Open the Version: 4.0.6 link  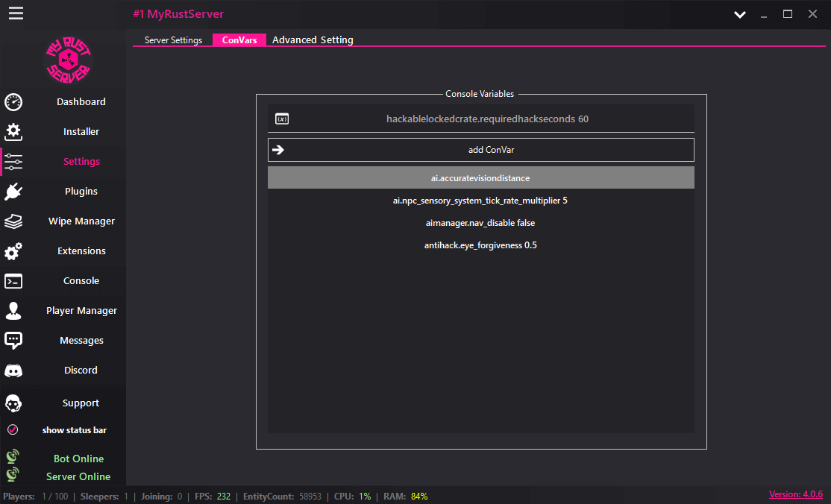796,494
